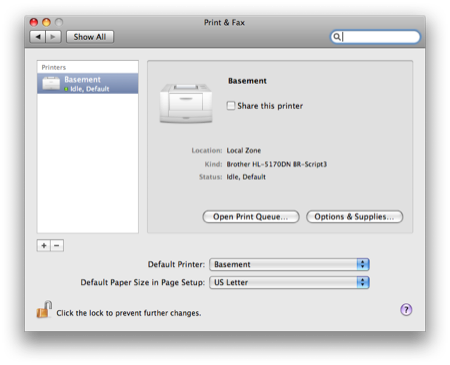Click the magnifying glass search icon

point(337,37)
